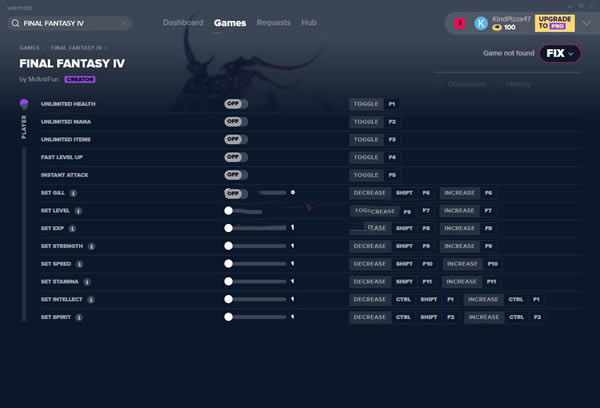Show info for Set Gill
The height and width of the screenshot is (408, 600).
tap(75, 193)
